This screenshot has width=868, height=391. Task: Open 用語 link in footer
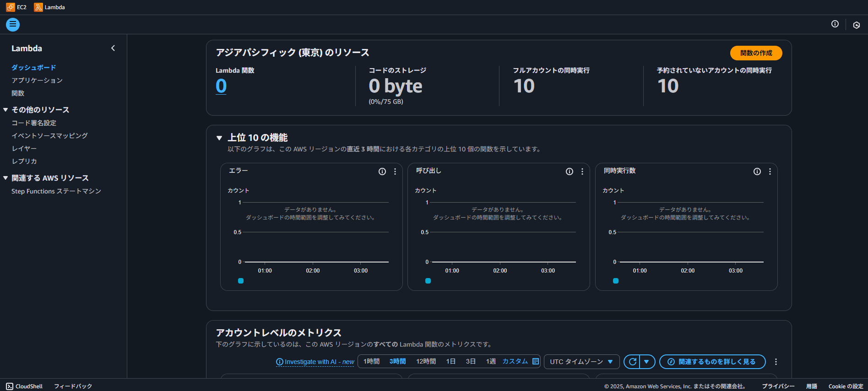(812, 386)
